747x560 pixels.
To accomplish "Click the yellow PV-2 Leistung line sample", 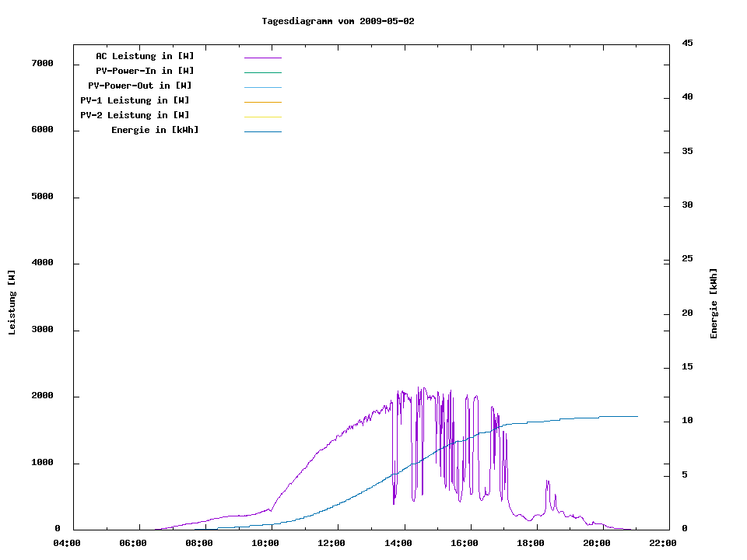I will [x=262, y=117].
